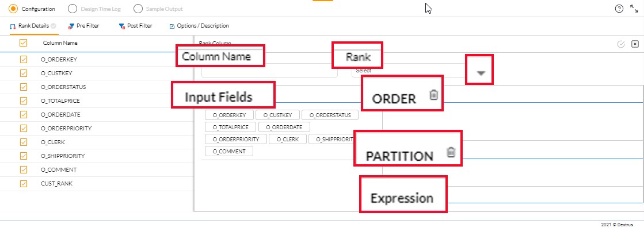Viewport: 644px width, 228px height.
Task: Uncheck the O_ORDERKEY checkbox
Action: point(24,60)
